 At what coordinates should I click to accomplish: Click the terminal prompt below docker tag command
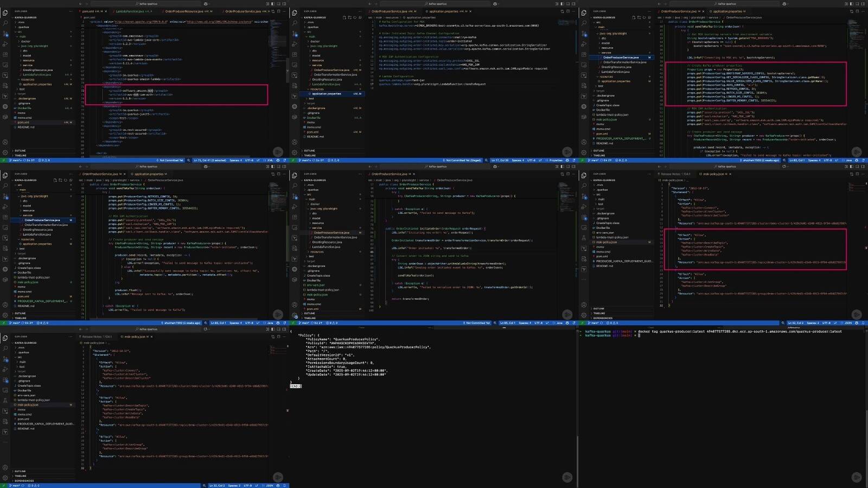click(x=639, y=335)
